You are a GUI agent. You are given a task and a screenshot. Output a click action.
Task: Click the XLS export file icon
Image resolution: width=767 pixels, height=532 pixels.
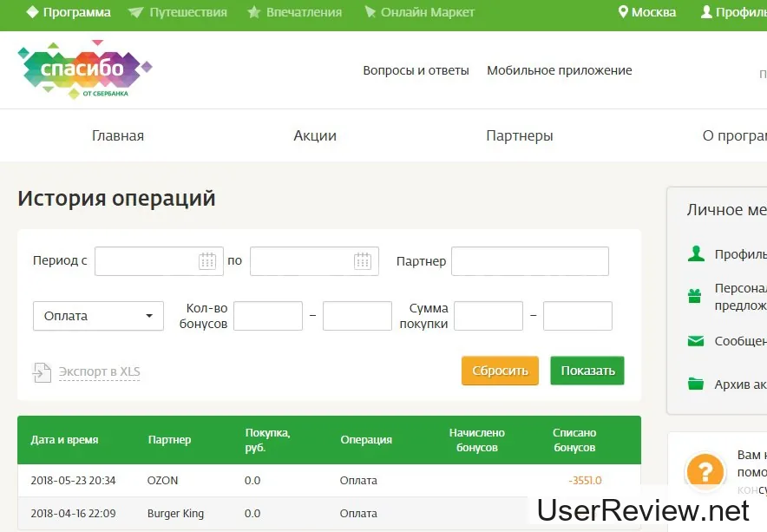coord(42,372)
